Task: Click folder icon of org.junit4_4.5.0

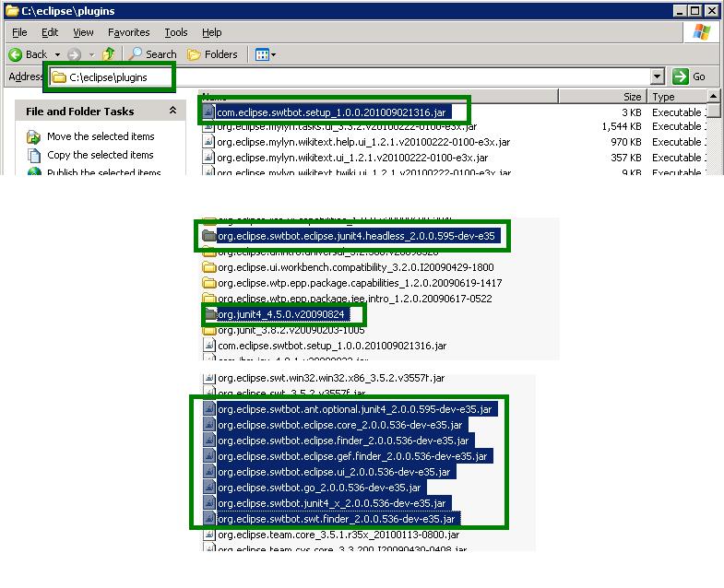Action: point(210,314)
